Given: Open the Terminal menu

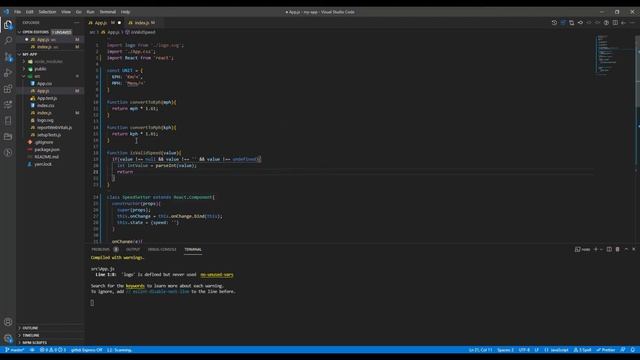Looking at the screenshot, I should (108, 12).
